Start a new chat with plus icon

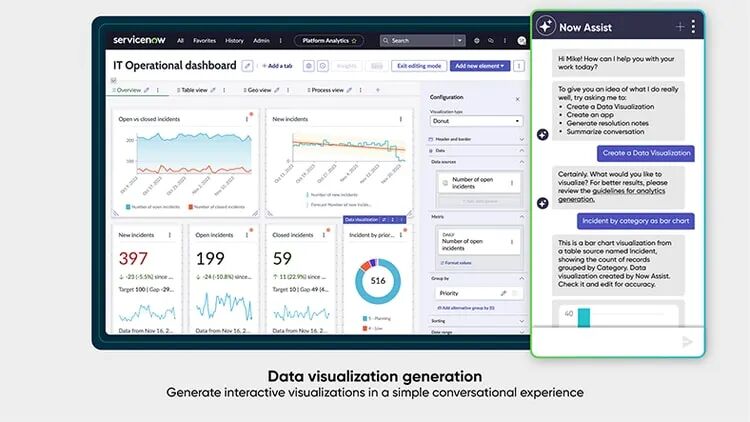pyautogui.click(x=680, y=27)
